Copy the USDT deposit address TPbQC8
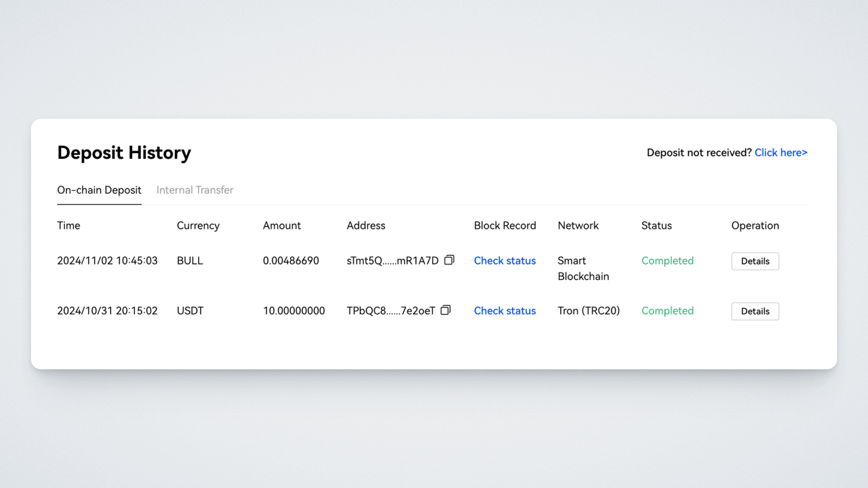Image resolution: width=868 pixels, height=488 pixels. coord(445,310)
